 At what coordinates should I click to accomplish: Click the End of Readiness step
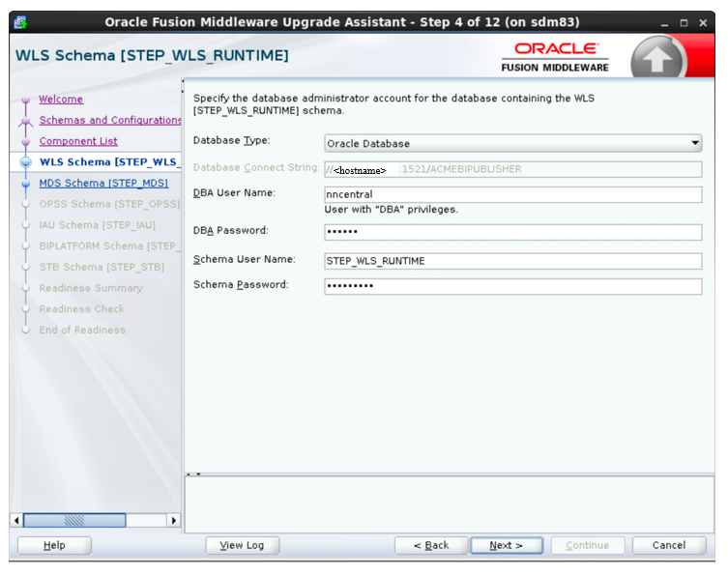[x=82, y=330]
